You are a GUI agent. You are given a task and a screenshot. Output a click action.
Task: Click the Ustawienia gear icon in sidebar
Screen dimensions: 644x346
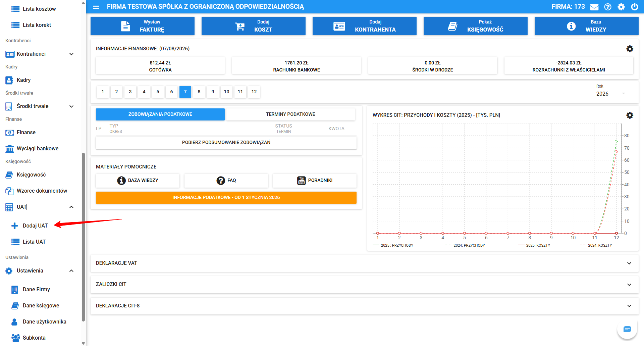(9, 271)
